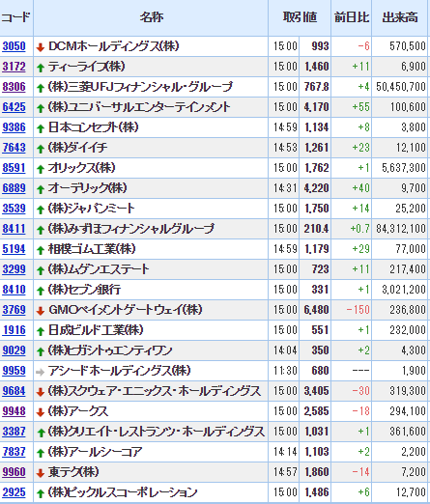Open stock code 8591 link
Screen dimensions: 430x504
(14, 168)
